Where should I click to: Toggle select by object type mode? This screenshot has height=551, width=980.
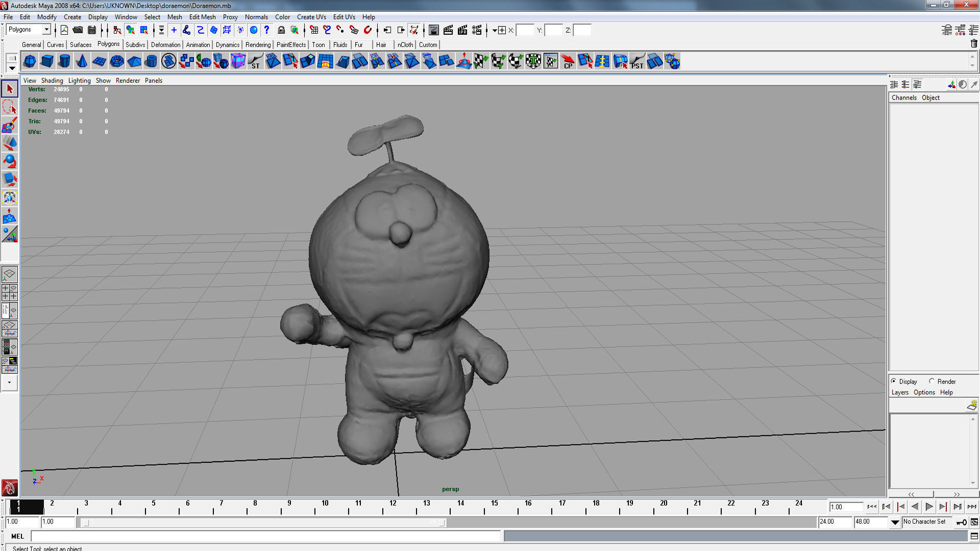pos(131,30)
